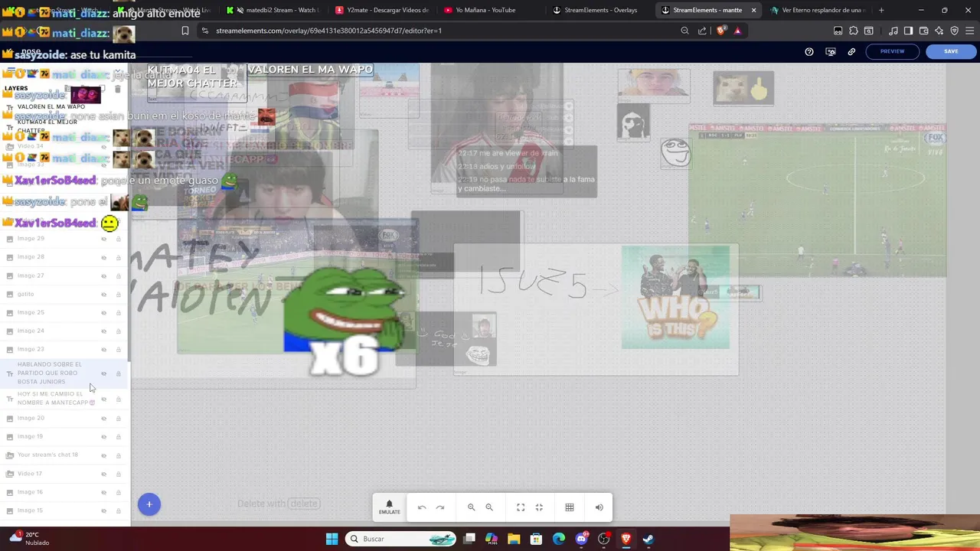Open overlay settings monitor icon

click(831, 51)
